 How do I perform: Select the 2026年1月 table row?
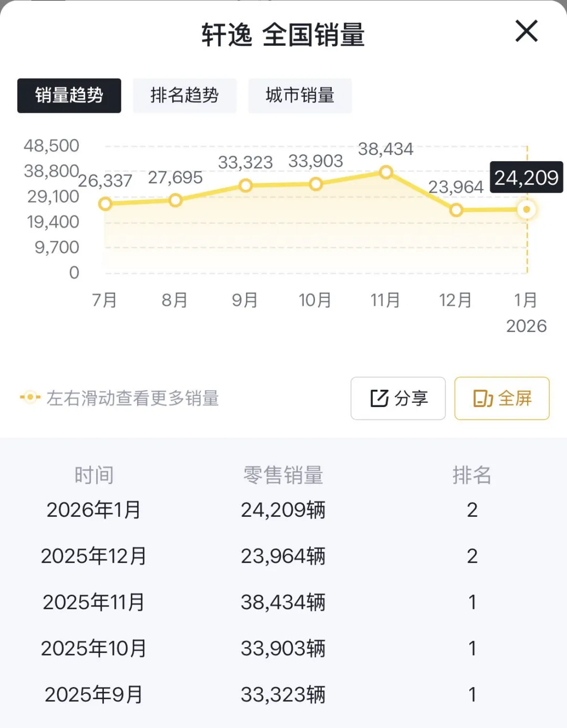click(283, 509)
